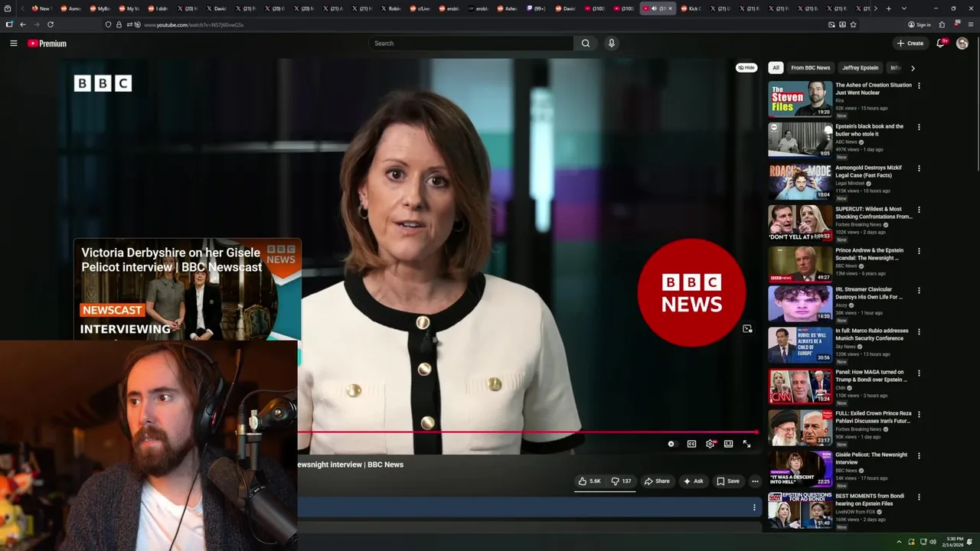Open menu for Marco Rubio Munich video

pyautogui.click(x=919, y=331)
